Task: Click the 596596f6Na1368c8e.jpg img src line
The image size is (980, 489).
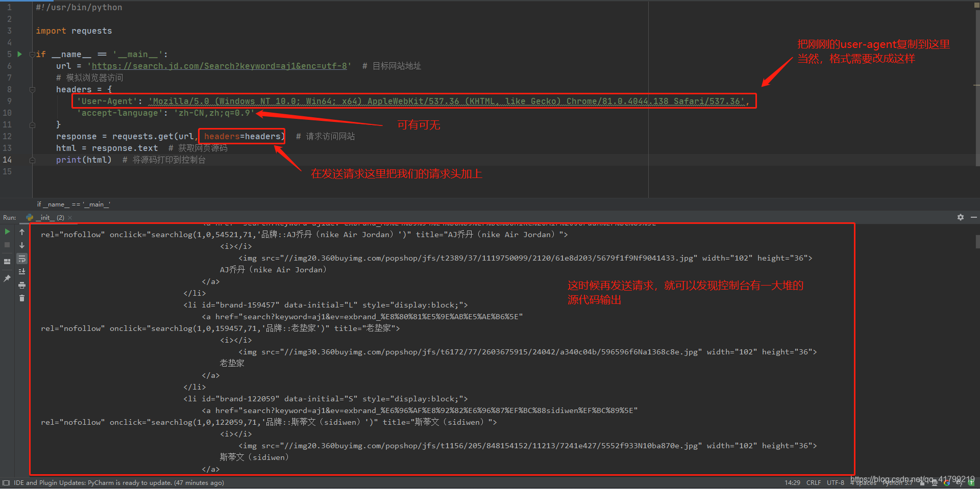Action: pos(527,352)
